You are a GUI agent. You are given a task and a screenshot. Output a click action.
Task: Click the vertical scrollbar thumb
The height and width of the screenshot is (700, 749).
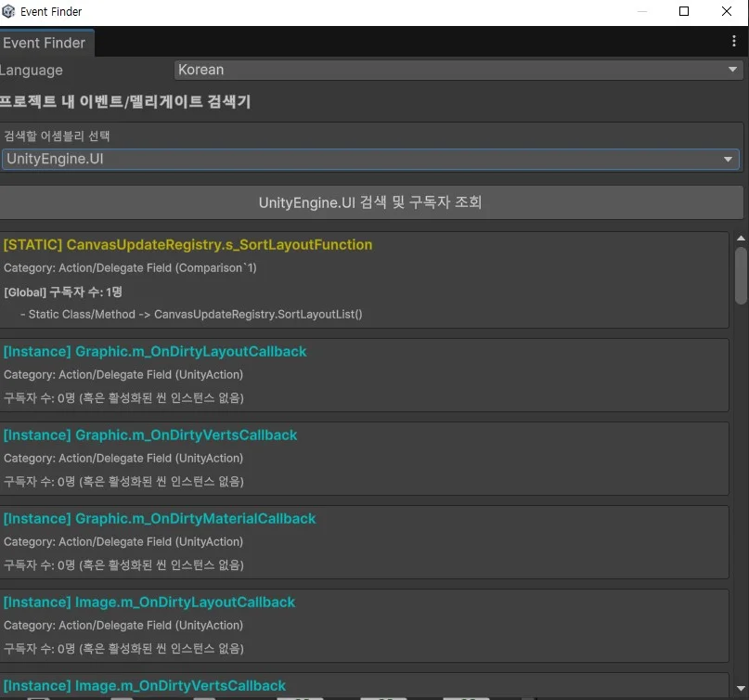coord(741,275)
